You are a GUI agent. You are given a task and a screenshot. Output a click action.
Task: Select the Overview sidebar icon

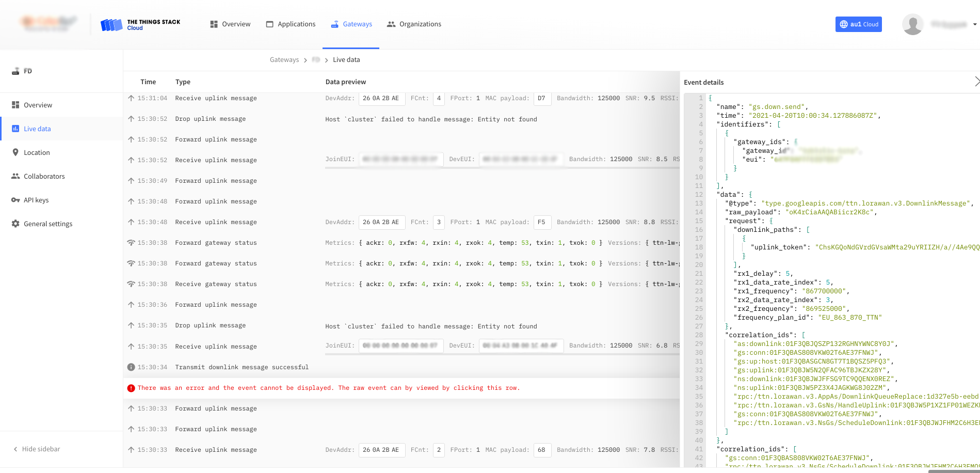point(16,105)
